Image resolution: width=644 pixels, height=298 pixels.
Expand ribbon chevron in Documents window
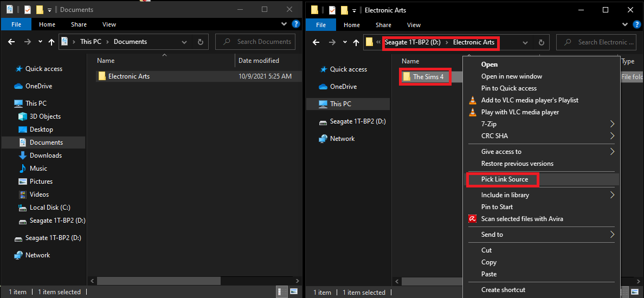point(284,24)
